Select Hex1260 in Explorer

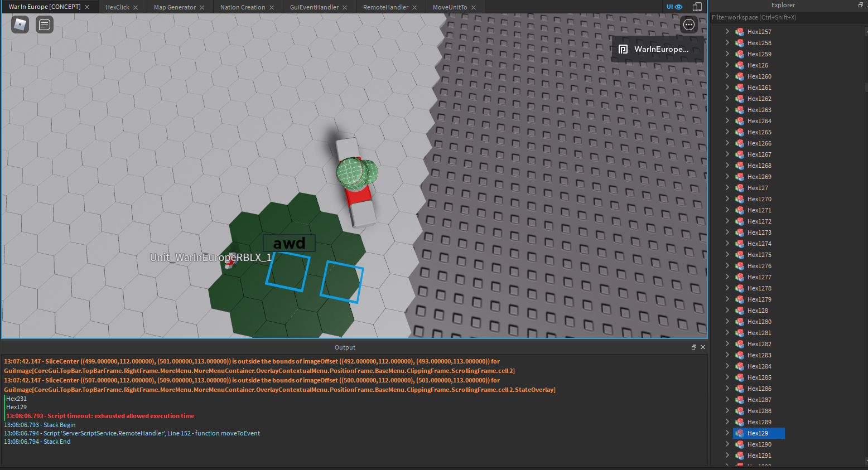point(759,76)
